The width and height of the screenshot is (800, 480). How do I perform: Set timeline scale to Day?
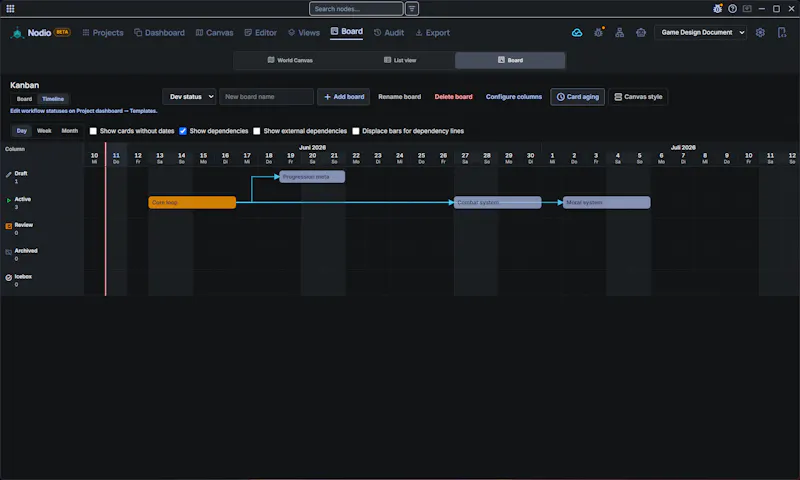click(x=21, y=131)
